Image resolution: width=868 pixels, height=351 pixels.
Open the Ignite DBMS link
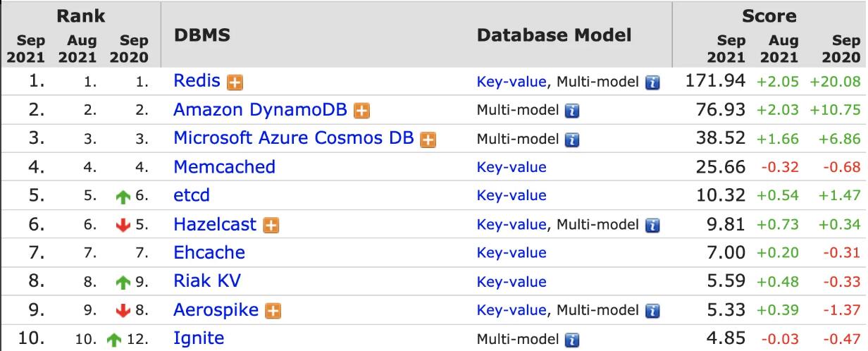199,338
